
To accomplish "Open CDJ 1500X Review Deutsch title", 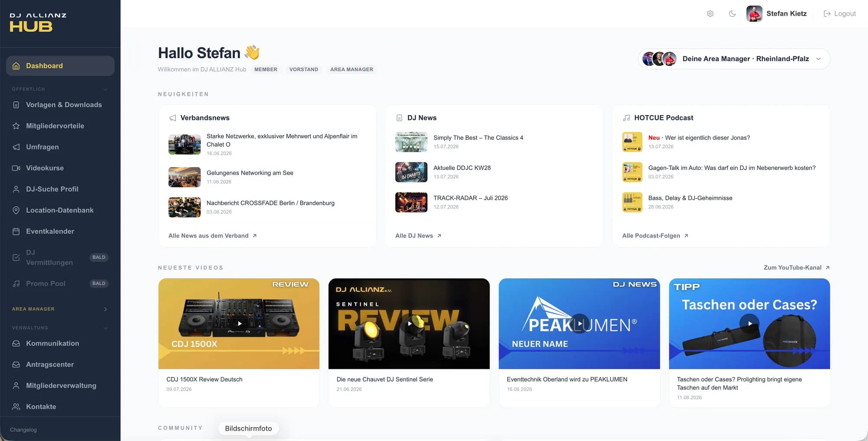I will click(204, 379).
